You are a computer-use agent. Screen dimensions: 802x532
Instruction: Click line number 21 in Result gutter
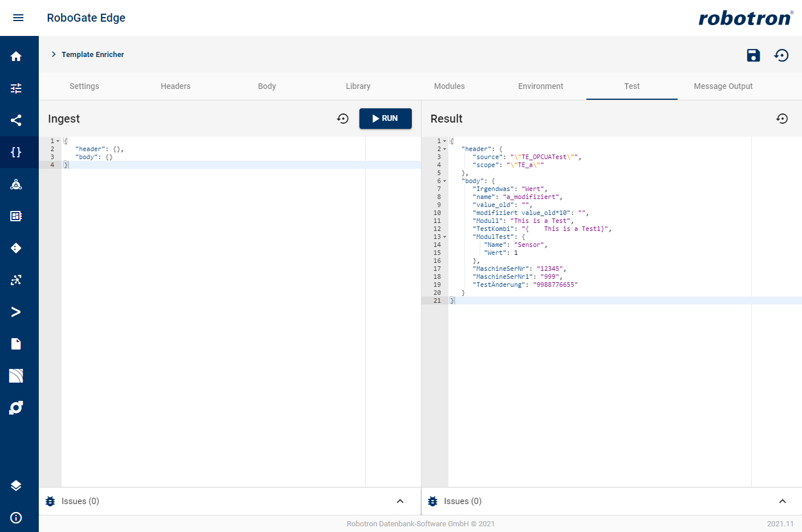point(437,300)
